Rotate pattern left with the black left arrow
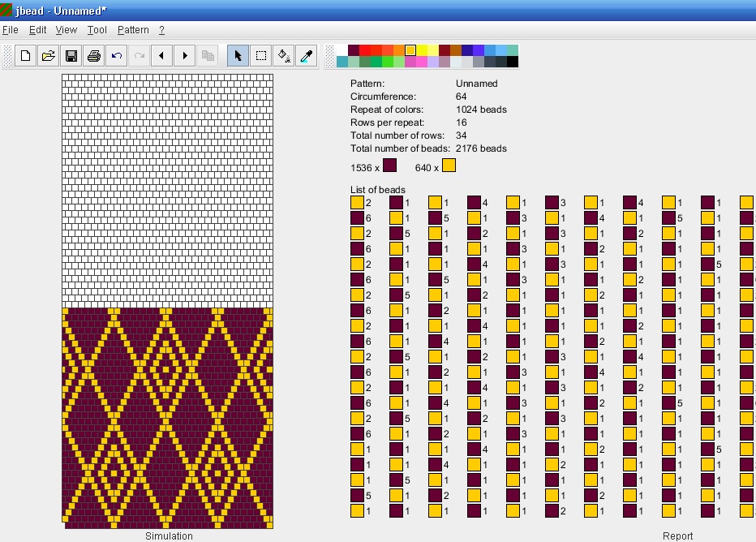The width and height of the screenshot is (756, 542). pyautogui.click(x=161, y=56)
